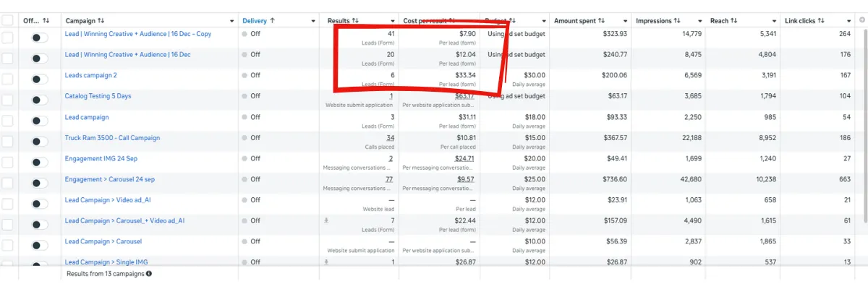The height and width of the screenshot is (289, 868).
Task: Open the Campaign column dropdown arrow
Action: tap(231, 21)
